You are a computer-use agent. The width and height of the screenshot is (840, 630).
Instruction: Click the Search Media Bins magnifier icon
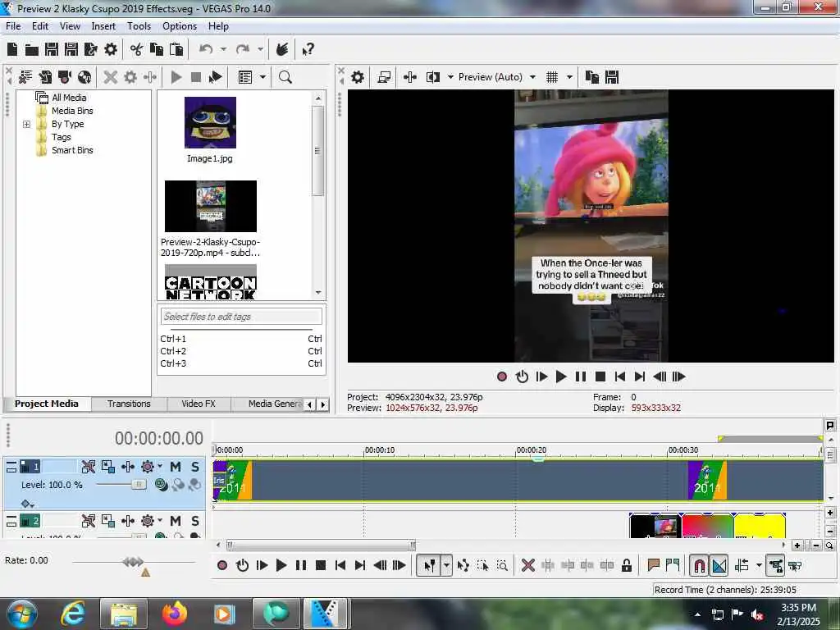tap(285, 77)
